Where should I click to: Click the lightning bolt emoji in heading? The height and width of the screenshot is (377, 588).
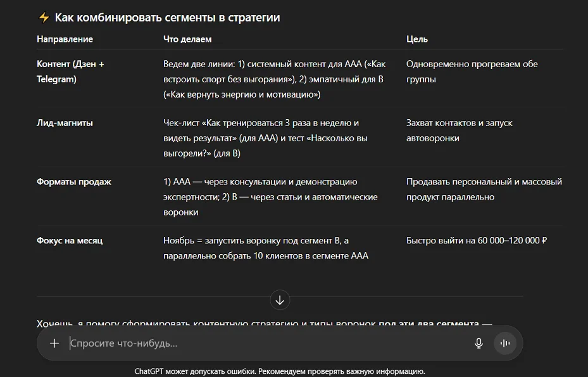44,18
